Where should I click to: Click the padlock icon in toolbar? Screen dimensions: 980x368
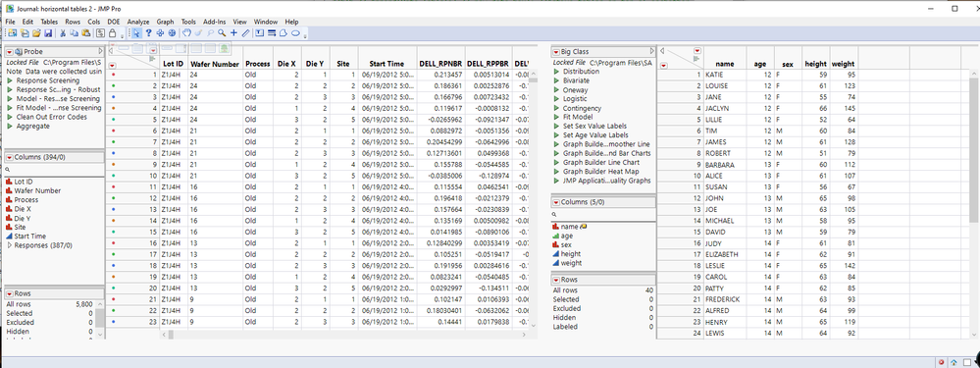click(x=113, y=33)
